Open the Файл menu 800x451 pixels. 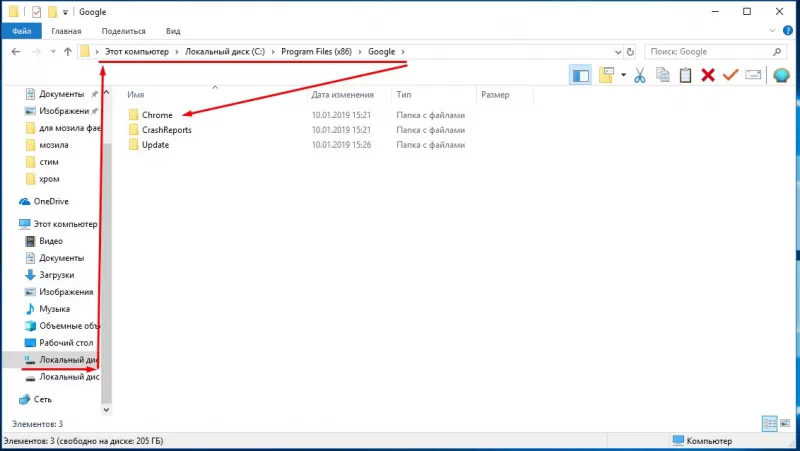coord(21,31)
